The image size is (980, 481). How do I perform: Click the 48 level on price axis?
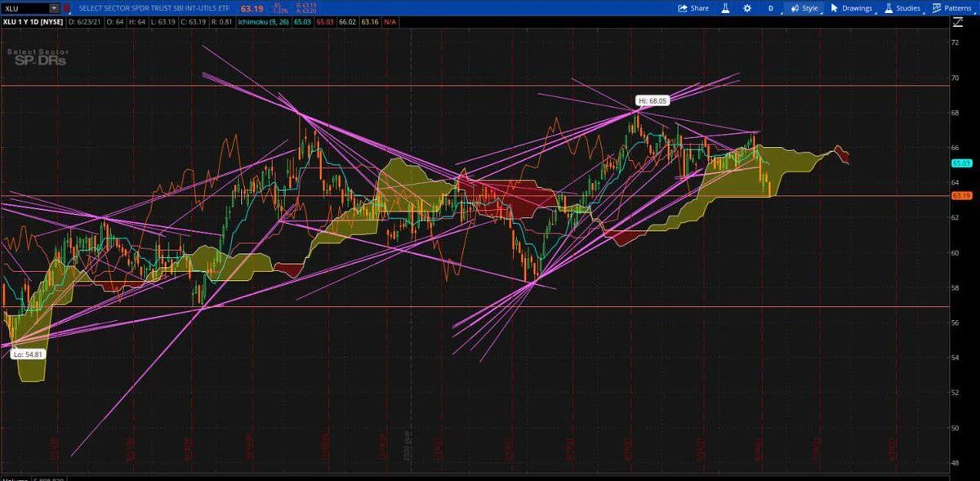[955, 462]
